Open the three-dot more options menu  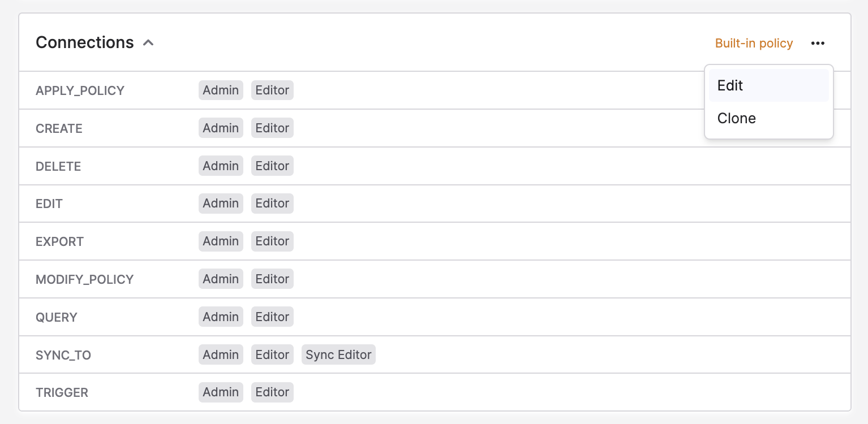click(x=818, y=43)
